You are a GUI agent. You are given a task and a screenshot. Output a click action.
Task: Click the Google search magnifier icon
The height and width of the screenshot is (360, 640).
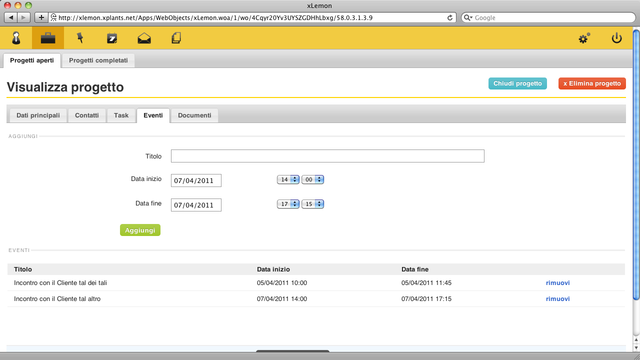pos(468,18)
